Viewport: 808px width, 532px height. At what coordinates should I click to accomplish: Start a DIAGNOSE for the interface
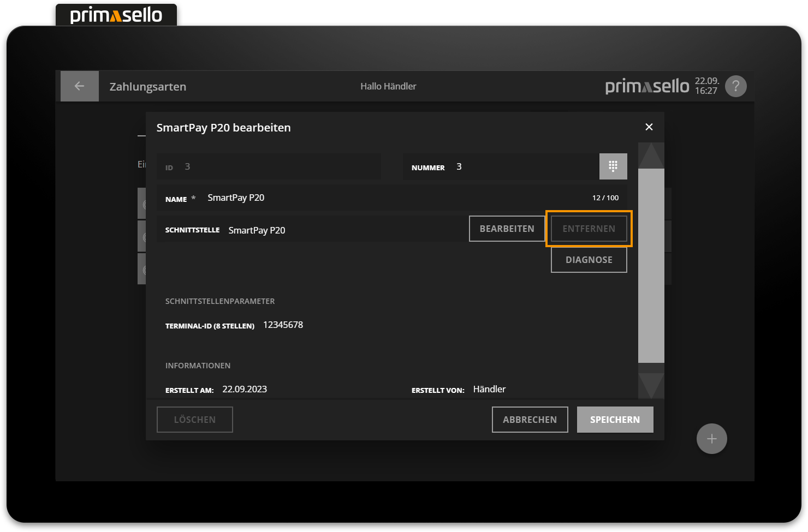click(x=589, y=260)
